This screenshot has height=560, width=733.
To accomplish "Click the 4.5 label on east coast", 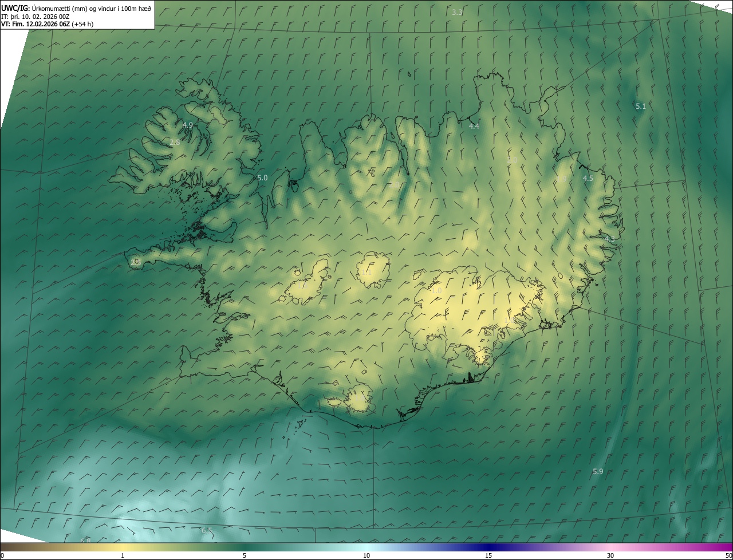I will click(588, 178).
